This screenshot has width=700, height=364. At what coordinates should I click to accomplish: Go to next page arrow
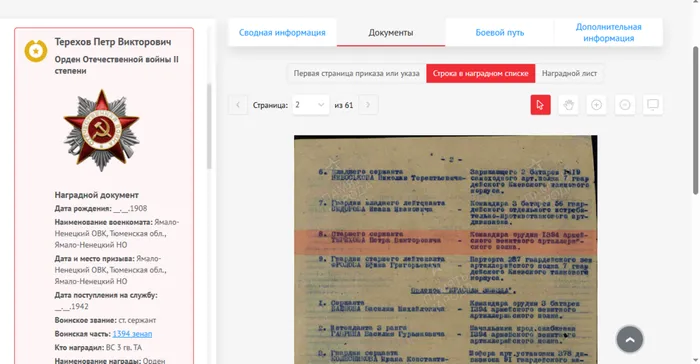coord(368,105)
